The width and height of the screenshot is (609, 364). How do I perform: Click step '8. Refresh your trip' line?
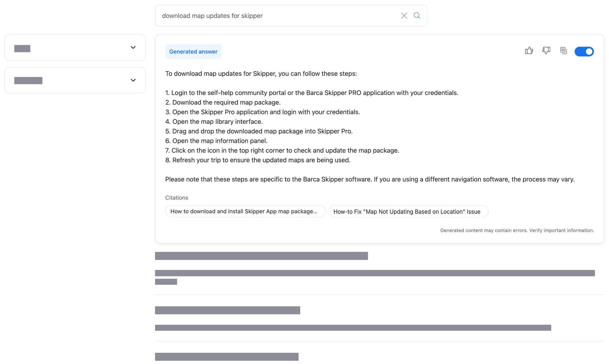pos(258,160)
